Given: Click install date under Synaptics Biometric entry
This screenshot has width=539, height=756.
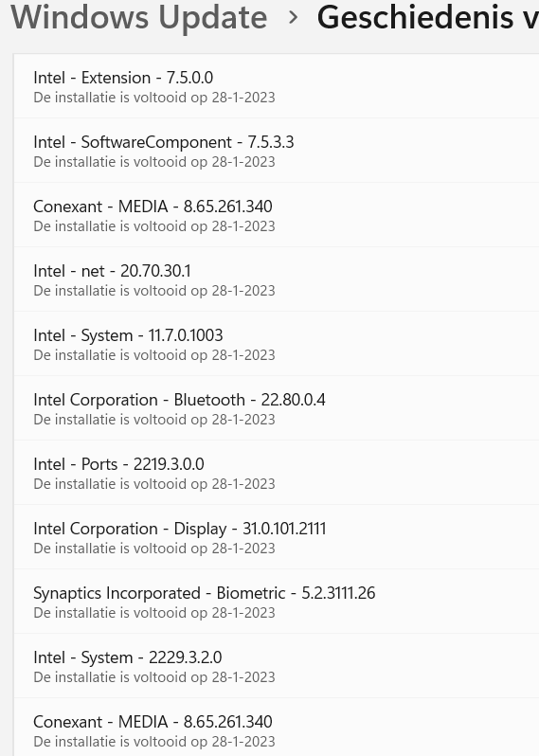Looking at the screenshot, I should click(154, 613).
